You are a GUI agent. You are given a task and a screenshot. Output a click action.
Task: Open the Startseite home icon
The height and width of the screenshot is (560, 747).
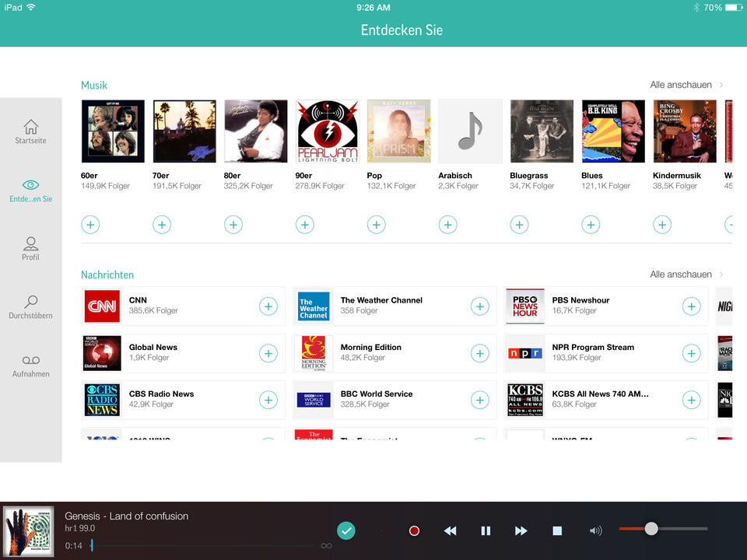(30, 131)
